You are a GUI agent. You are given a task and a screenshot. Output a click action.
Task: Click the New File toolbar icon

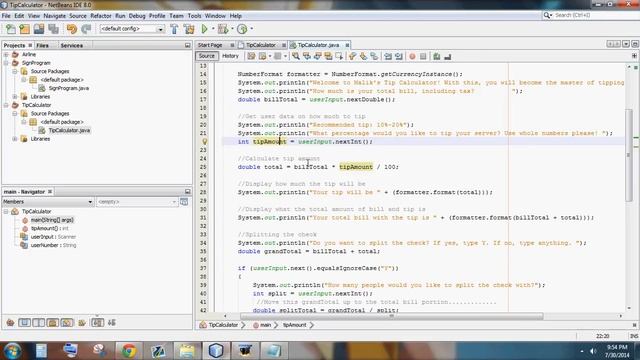tap(11, 29)
